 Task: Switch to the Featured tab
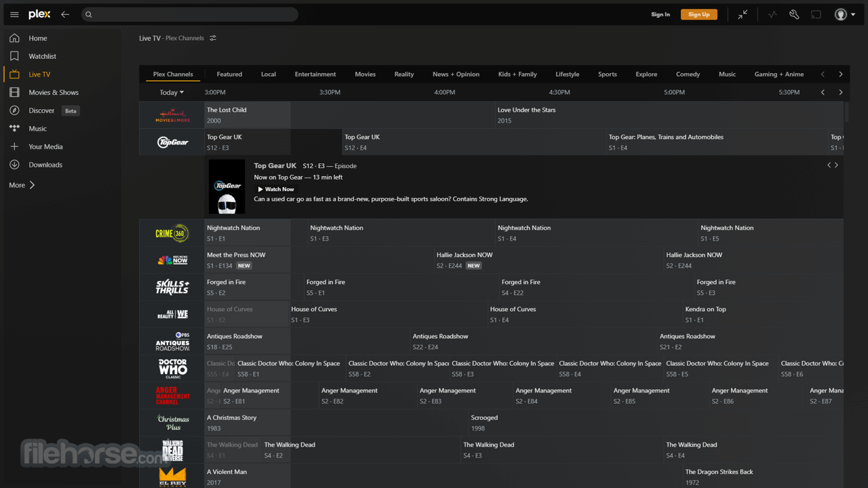(x=229, y=75)
